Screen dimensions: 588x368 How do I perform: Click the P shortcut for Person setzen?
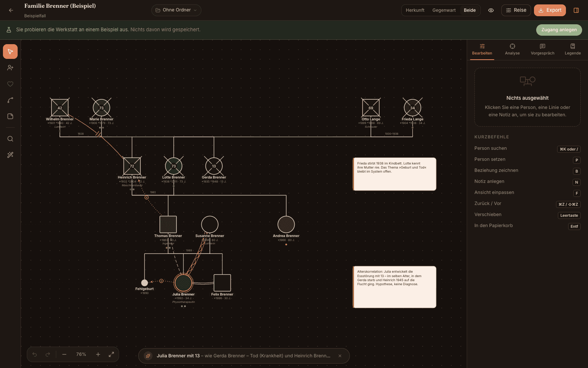pos(577,160)
